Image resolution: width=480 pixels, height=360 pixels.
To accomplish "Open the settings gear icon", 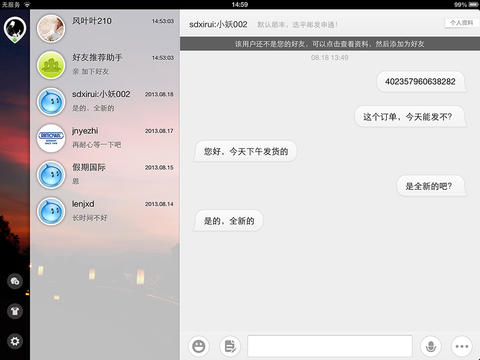I will (x=15, y=341).
